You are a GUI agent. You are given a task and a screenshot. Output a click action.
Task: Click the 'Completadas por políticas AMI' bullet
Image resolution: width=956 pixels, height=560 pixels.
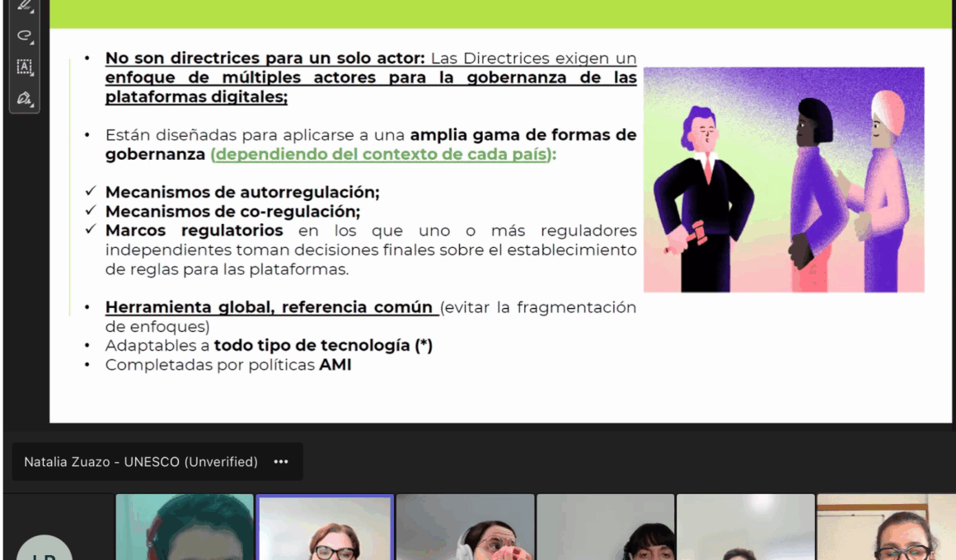(x=228, y=365)
